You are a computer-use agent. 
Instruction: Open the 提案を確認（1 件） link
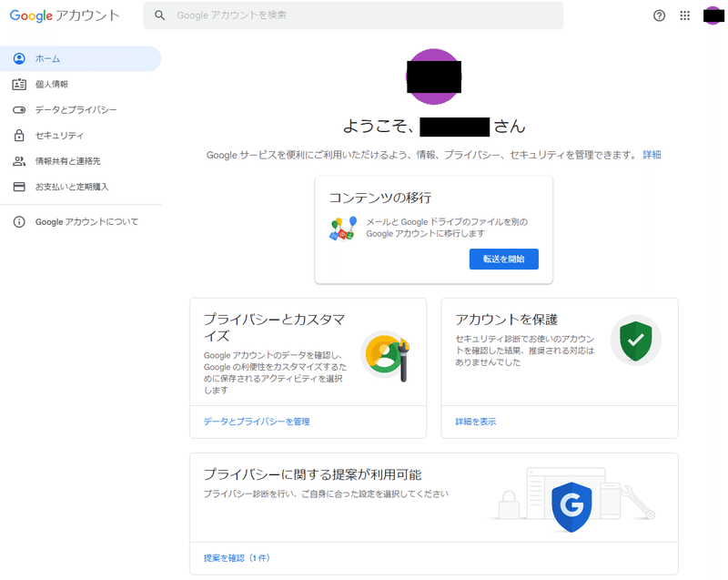(237, 558)
